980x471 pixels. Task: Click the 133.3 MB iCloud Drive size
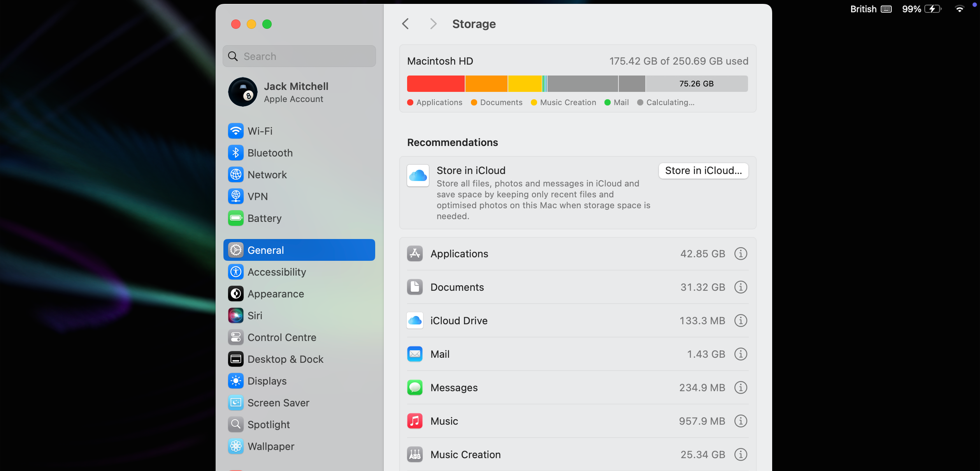click(702, 321)
